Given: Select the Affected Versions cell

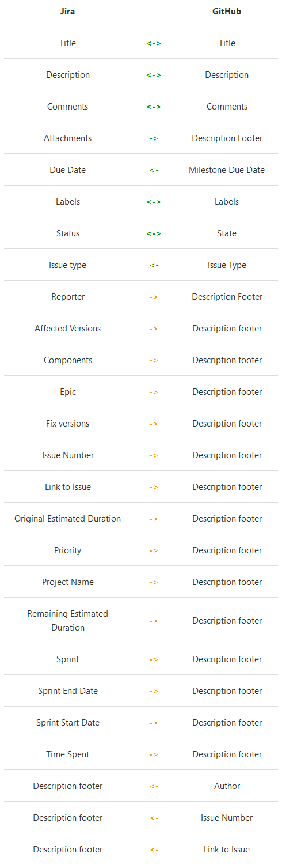Looking at the screenshot, I should (x=68, y=329).
